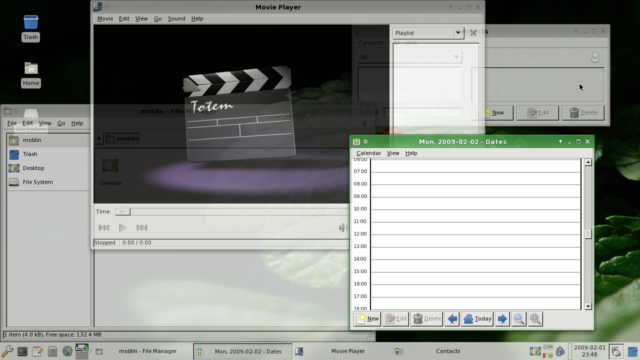The image size is (640, 360).
Task: Click the Edit button in Dates toolbar
Action: (396, 319)
